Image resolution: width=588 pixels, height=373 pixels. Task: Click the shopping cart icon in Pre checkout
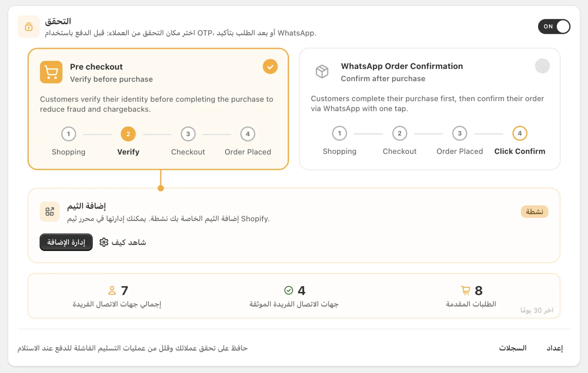[51, 72]
